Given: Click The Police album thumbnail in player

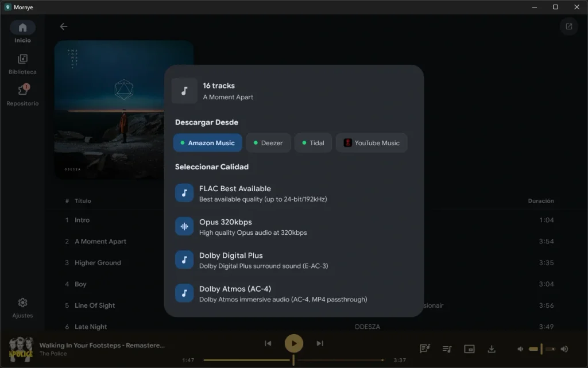Looking at the screenshot, I should [x=21, y=349].
